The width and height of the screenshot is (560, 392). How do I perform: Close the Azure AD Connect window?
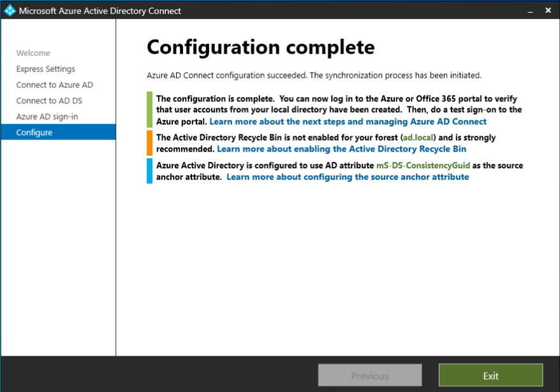point(548,10)
